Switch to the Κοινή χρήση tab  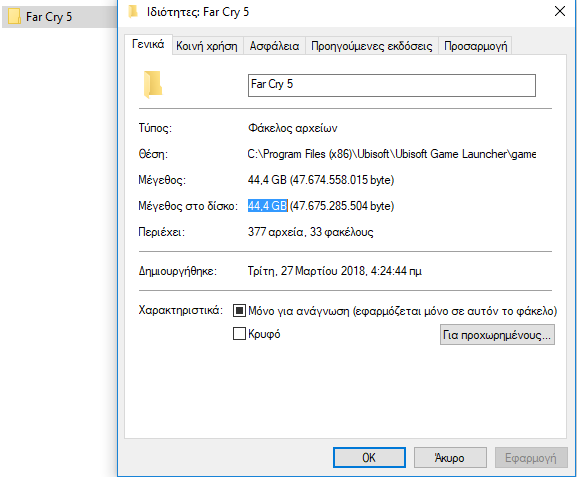click(207, 46)
